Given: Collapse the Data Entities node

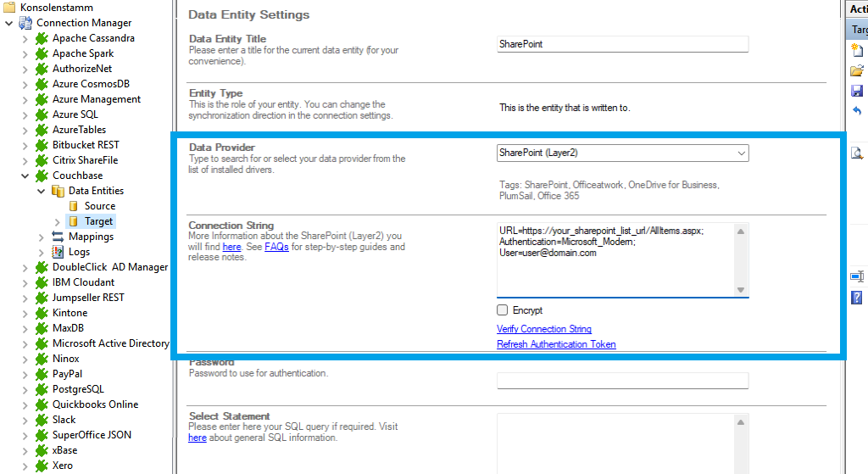Looking at the screenshot, I should (x=41, y=191).
